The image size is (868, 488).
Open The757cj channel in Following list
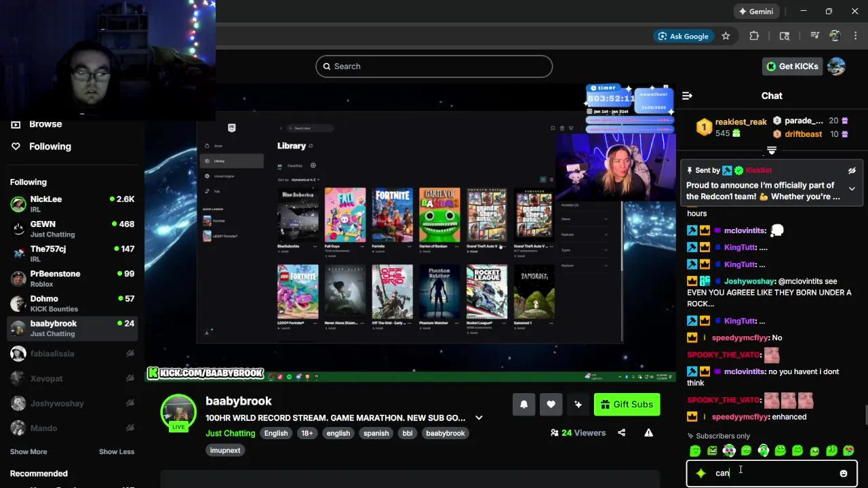click(x=72, y=253)
